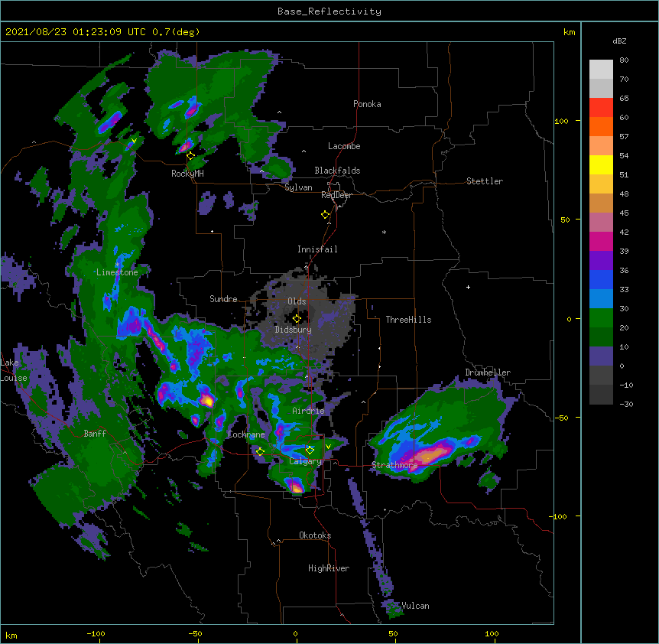
Task: Click the yellow 54 dBZ legend swatch
Action: 601,164
